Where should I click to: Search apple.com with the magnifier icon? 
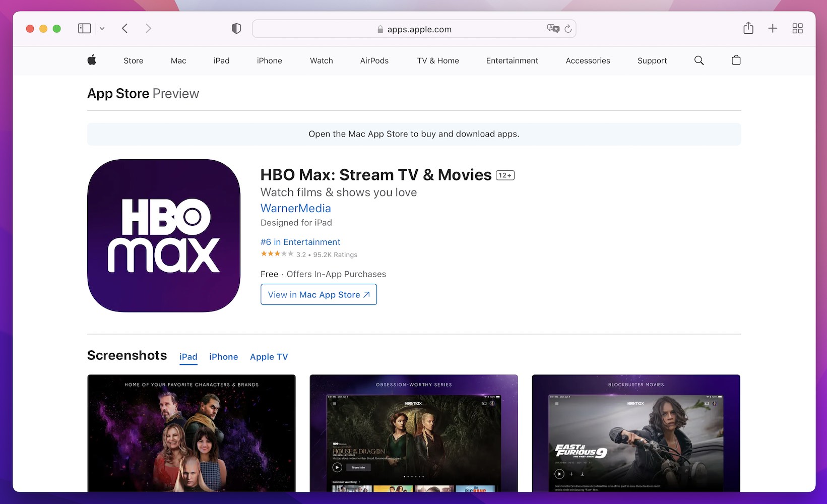pos(699,60)
